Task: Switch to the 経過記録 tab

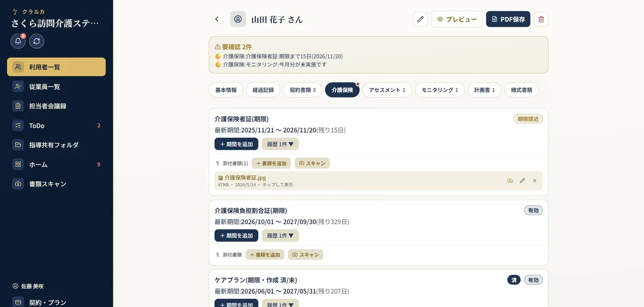Action: (263, 90)
